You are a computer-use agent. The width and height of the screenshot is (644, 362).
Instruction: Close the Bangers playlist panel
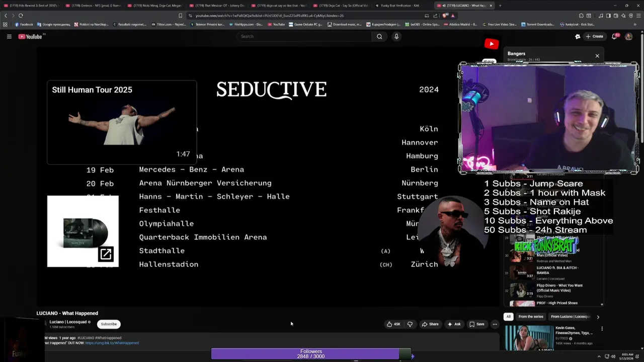tap(597, 56)
